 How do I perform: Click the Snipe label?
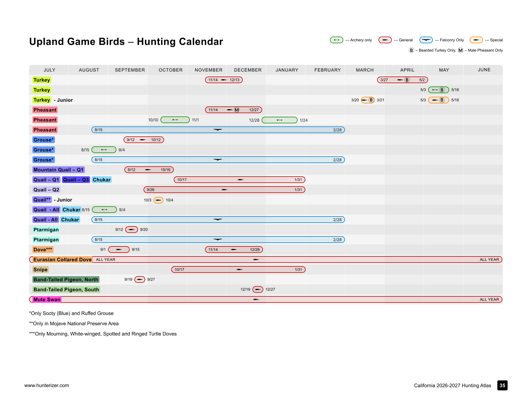pos(40,269)
